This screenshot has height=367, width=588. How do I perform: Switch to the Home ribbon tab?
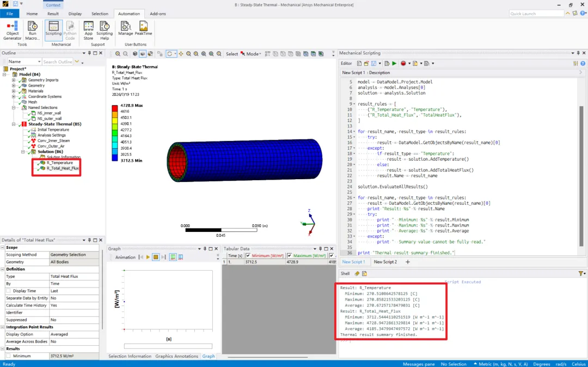click(x=32, y=14)
